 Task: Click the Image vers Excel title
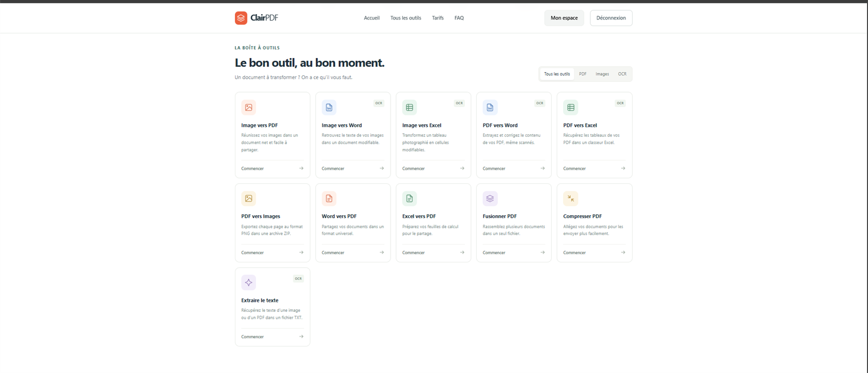pyautogui.click(x=422, y=125)
